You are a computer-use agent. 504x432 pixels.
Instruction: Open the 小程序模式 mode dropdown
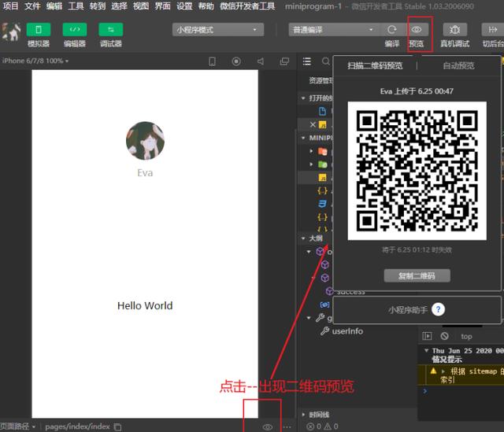(x=218, y=30)
